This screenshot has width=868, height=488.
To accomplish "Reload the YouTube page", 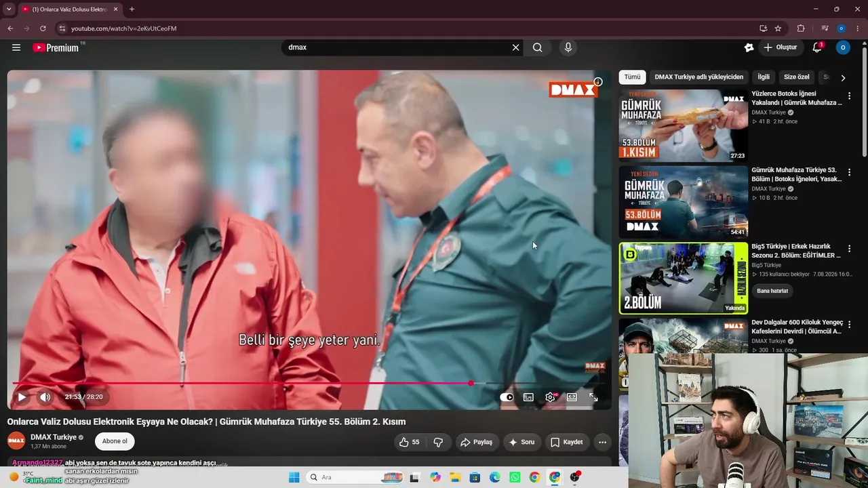I will click(43, 28).
